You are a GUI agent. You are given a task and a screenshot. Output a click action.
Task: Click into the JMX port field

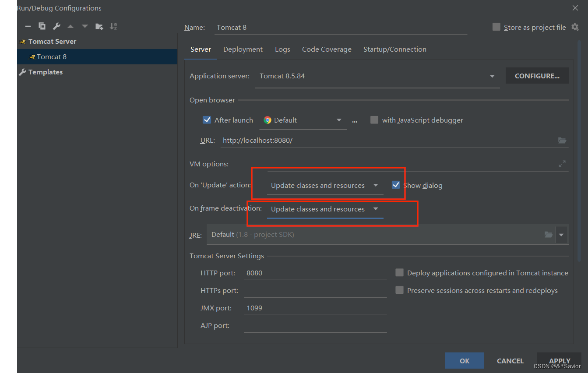pyautogui.click(x=315, y=308)
